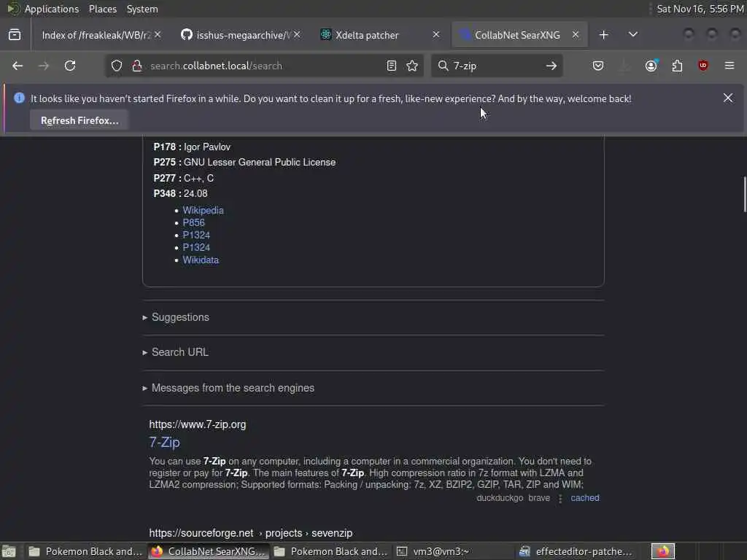Open the Places menu
This screenshot has width=747, height=560.
[x=102, y=9]
